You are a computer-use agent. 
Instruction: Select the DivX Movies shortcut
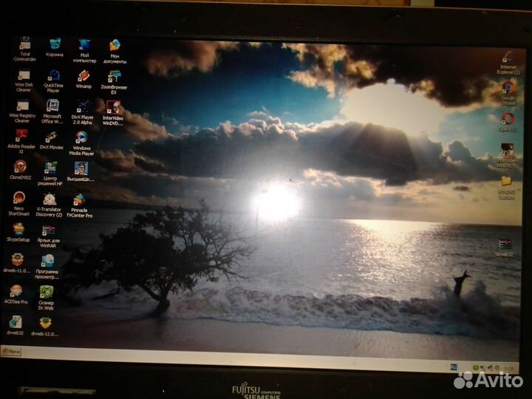[51, 141]
